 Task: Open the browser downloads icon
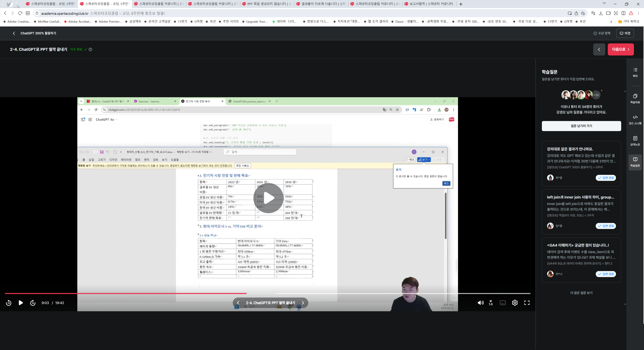pyautogui.click(x=601, y=13)
